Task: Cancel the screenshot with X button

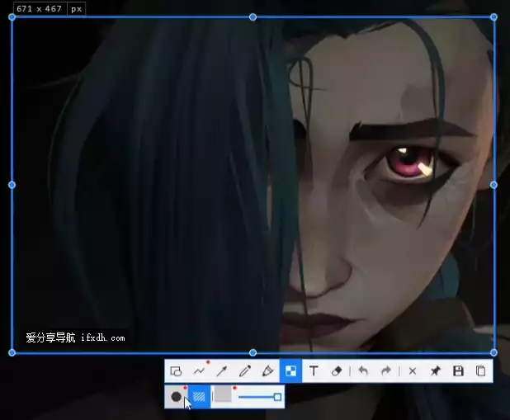Action: tap(413, 371)
